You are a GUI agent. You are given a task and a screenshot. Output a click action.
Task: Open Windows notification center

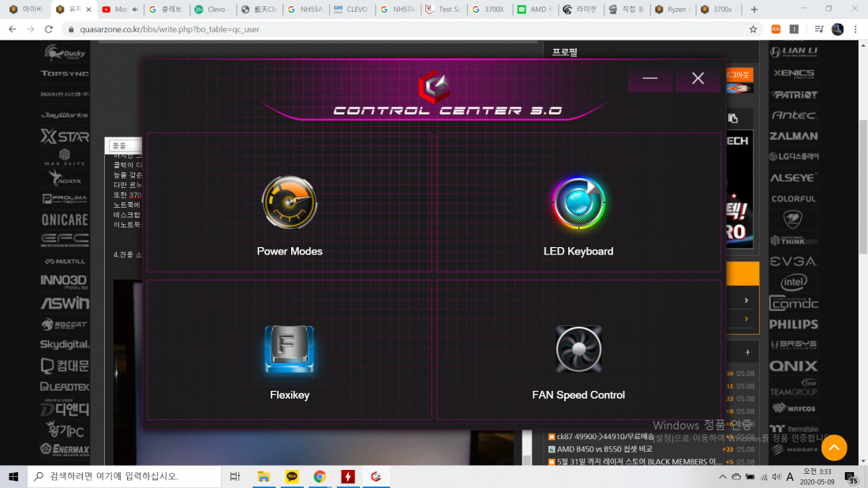[851, 476]
